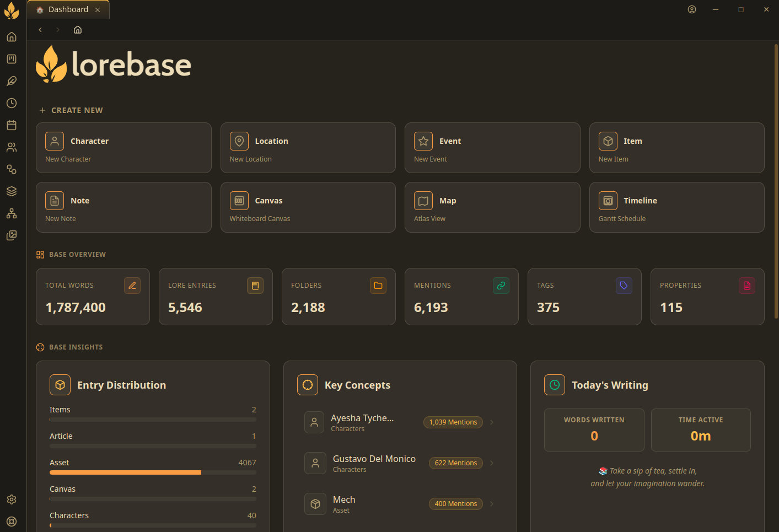
Task: Click the Canvas label in Entry Distribution
Action: (62, 489)
